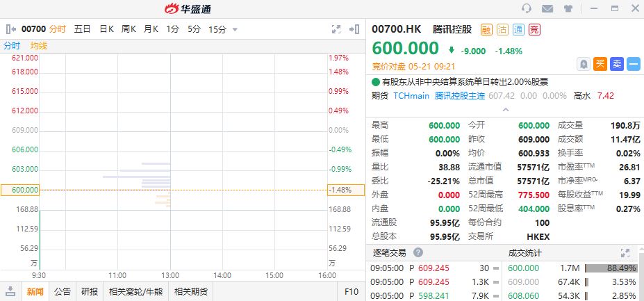Click the 52周最高 value 775.500
Image resolution: width=644 pixels, height=301 pixels.
[534, 195]
